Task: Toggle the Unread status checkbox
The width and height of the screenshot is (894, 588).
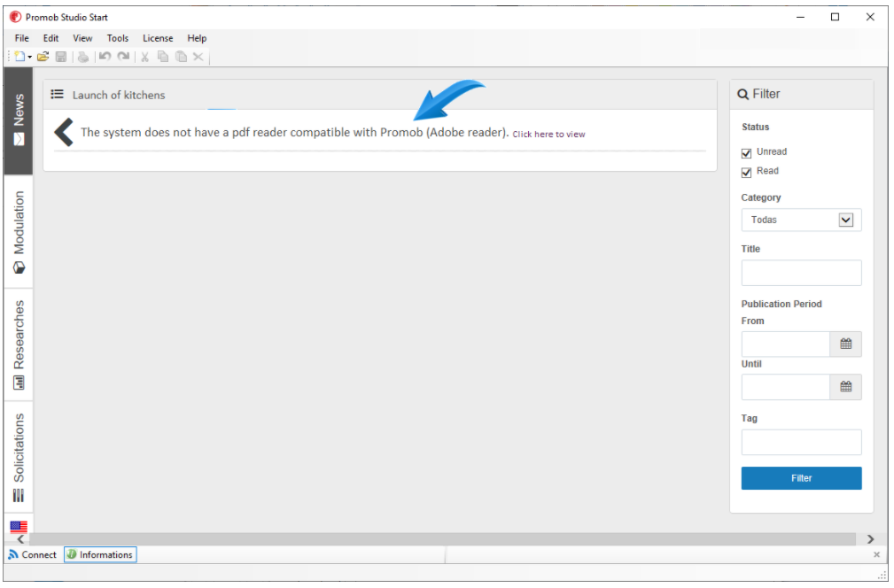Action: 746,153
